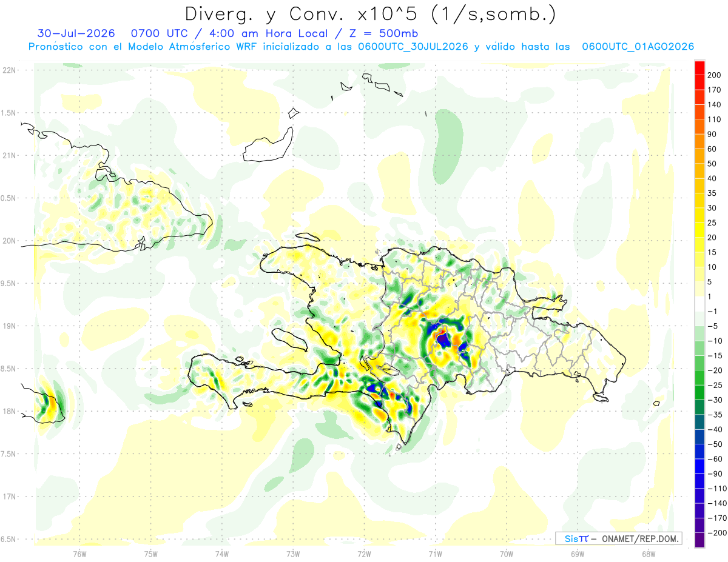Click the '74W' longitude axis label

click(x=222, y=555)
